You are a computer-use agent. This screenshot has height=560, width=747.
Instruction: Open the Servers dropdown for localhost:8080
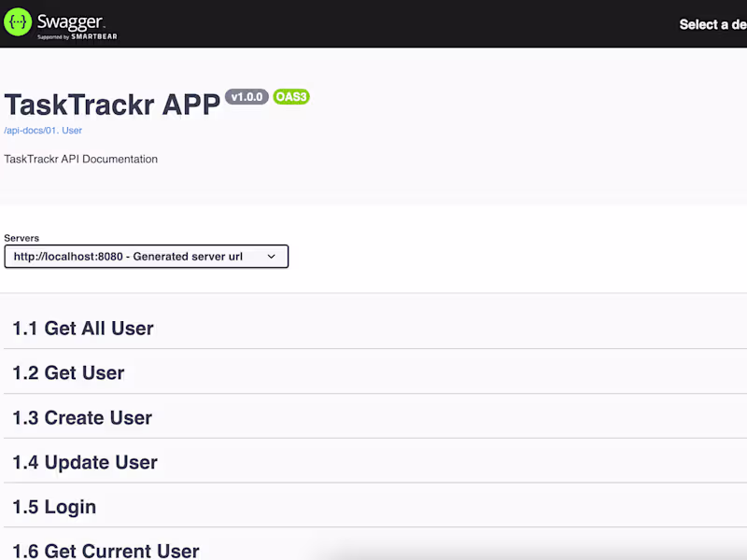147,257
